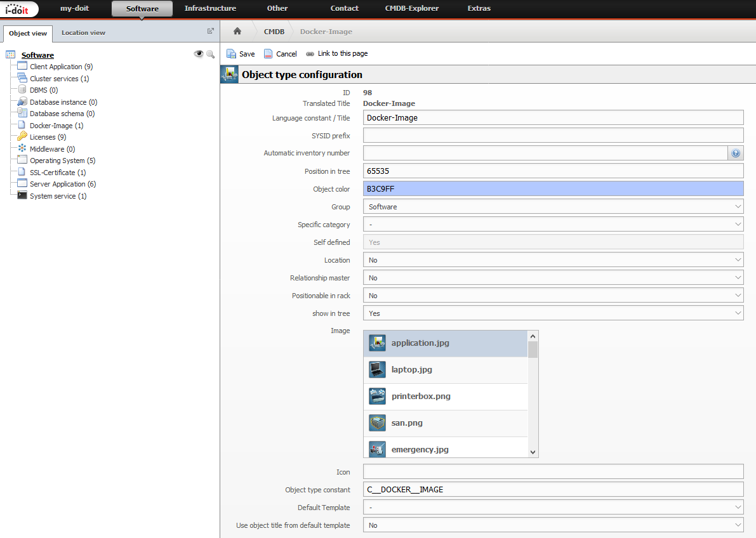
Task: Click the Object color B3C9FF field
Action: (553, 189)
